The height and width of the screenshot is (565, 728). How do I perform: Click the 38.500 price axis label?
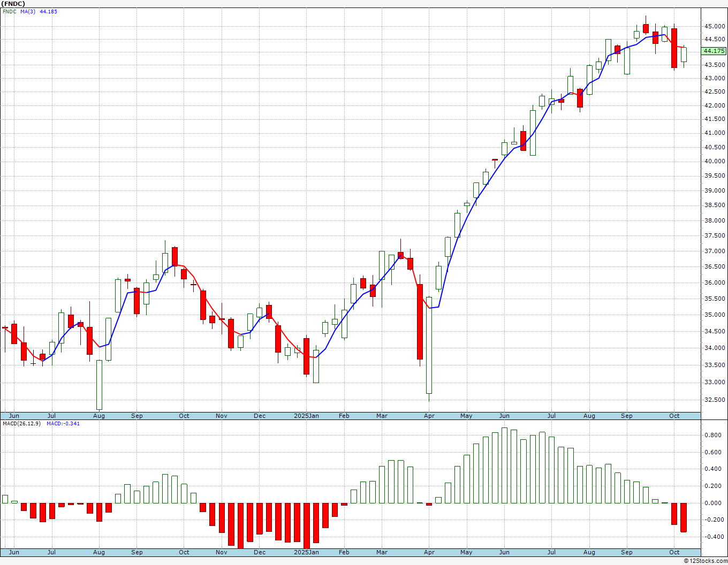pos(715,205)
